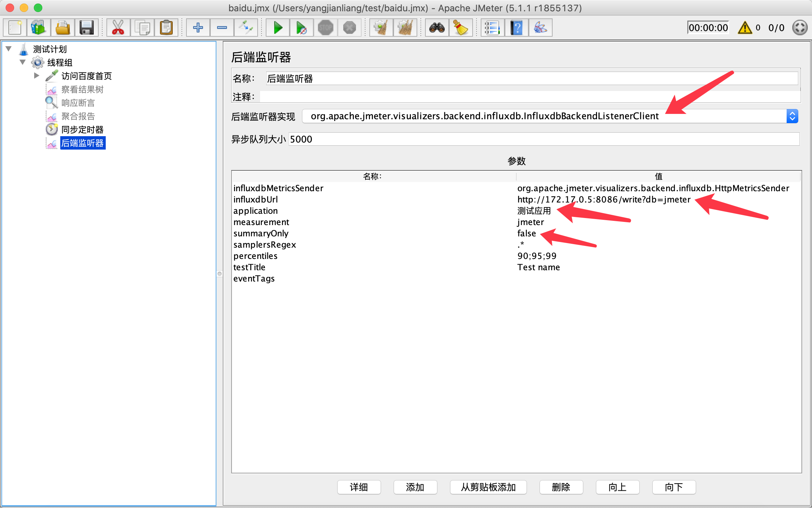
Task: Click the 向下 button
Action: pyautogui.click(x=674, y=487)
